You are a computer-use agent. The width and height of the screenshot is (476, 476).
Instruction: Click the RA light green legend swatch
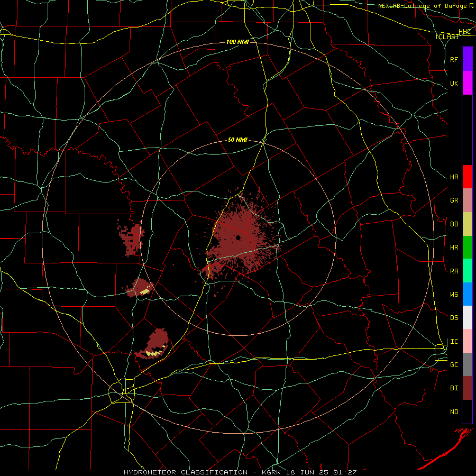pyautogui.click(x=467, y=271)
